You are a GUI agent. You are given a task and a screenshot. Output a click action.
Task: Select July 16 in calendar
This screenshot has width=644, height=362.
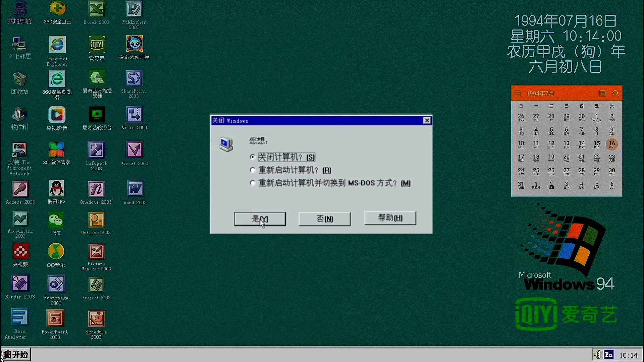click(x=612, y=144)
